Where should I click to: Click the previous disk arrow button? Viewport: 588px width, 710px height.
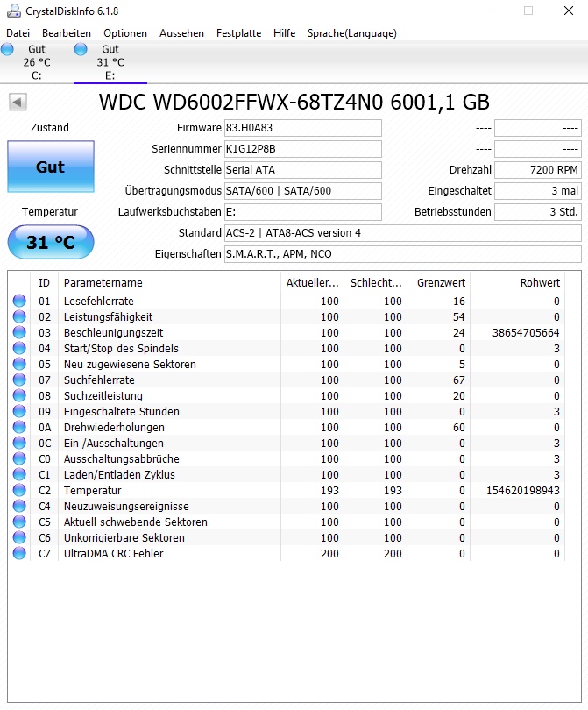pos(18,102)
